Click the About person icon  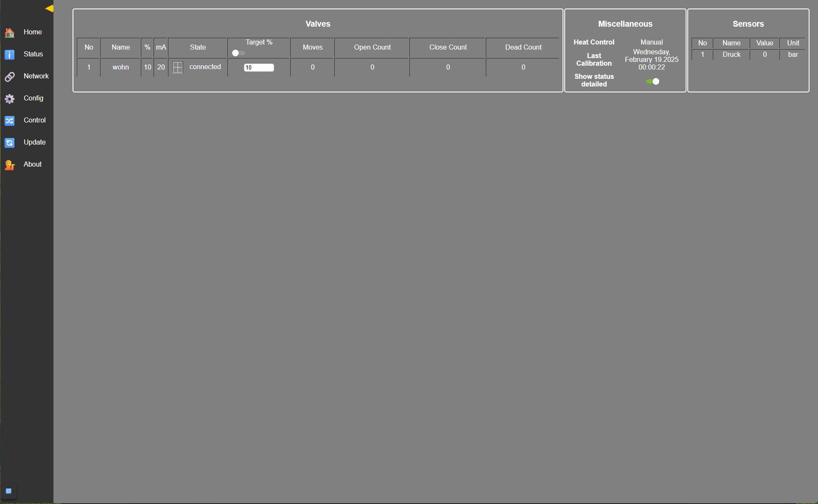point(9,165)
